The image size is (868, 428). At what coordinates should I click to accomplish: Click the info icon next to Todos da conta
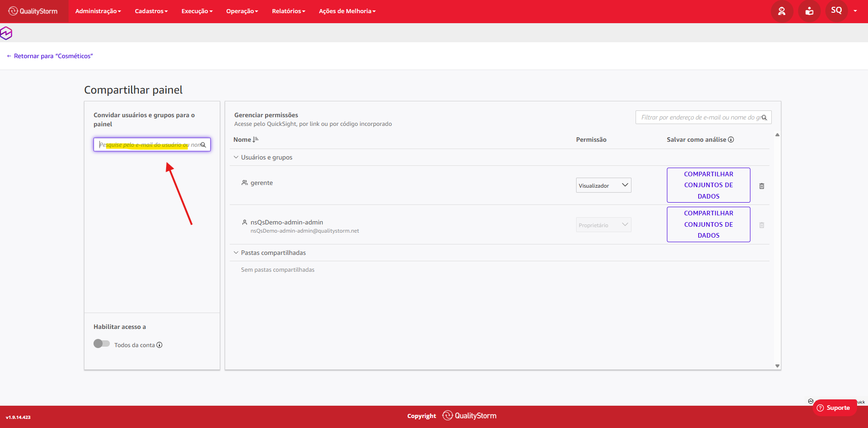[x=159, y=345]
